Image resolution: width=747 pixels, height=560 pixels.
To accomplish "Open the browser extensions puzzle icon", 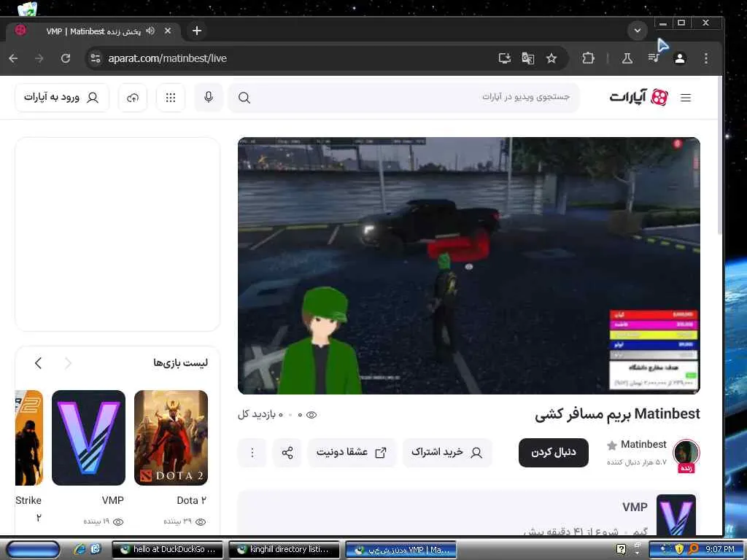I will pos(589,58).
